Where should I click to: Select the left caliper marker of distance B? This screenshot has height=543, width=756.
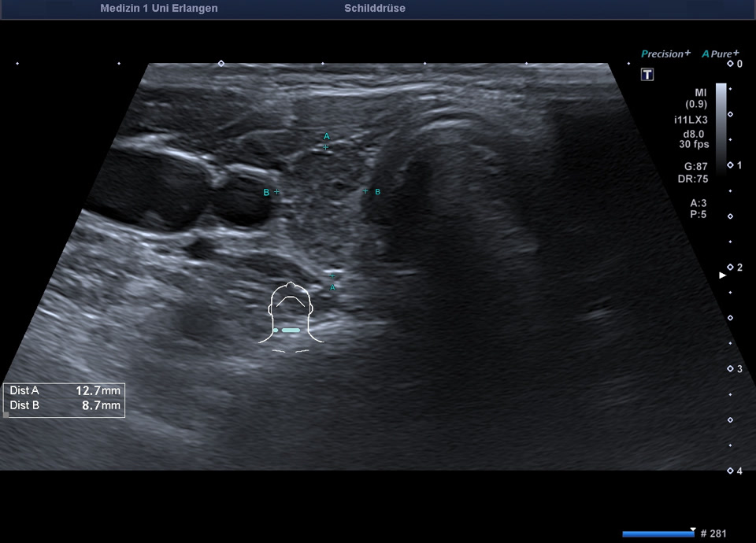(x=276, y=192)
